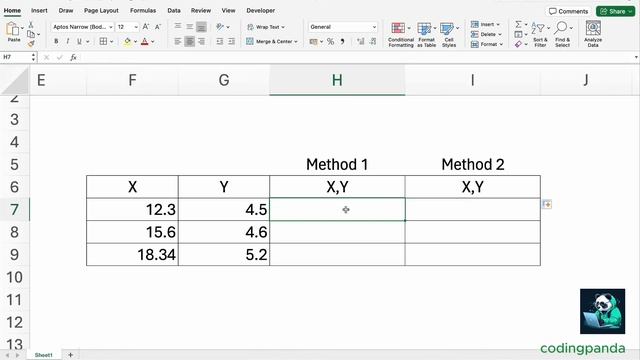Switch to the Formulas tab
The image size is (640, 360).
point(143,11)
